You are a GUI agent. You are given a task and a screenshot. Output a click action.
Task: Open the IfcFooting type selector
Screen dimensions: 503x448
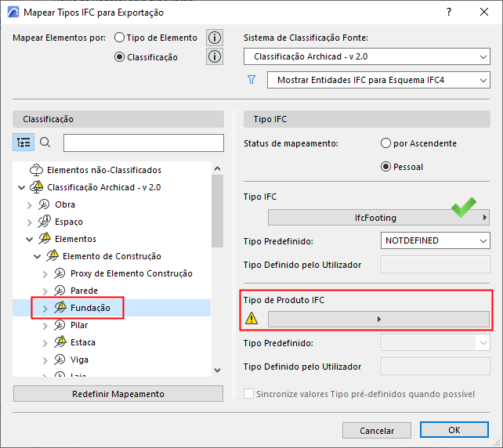tap(379, 218)
